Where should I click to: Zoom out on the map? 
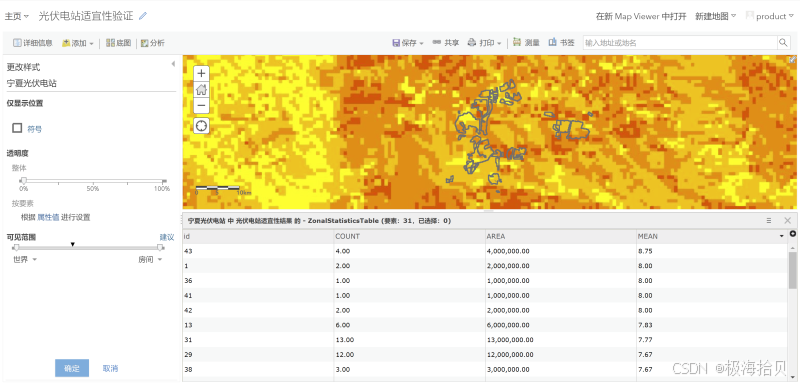pos(202,106)
